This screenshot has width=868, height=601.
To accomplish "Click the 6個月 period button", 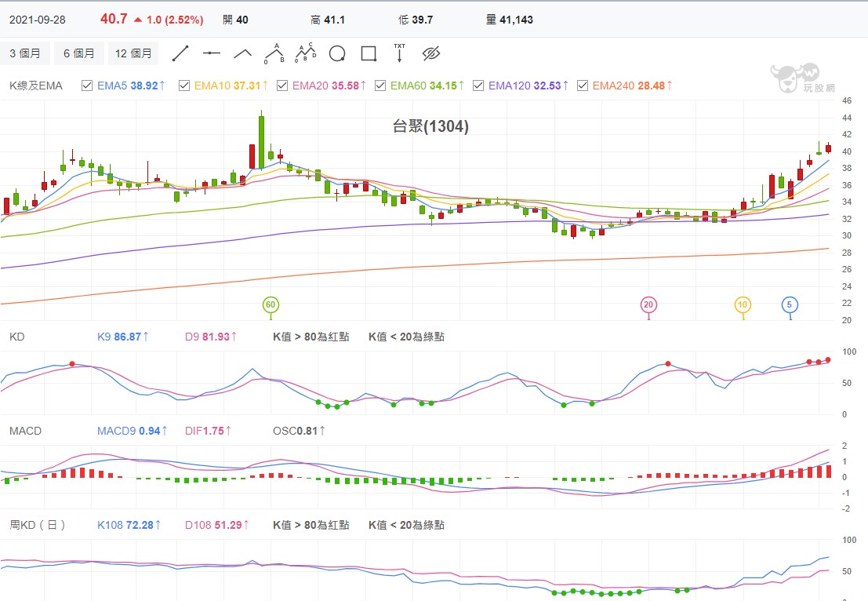I will pyautogui.click(x=78, y=53).
